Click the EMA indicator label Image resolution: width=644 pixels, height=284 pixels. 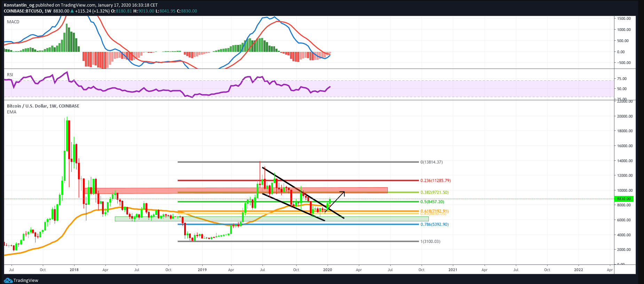11,112
